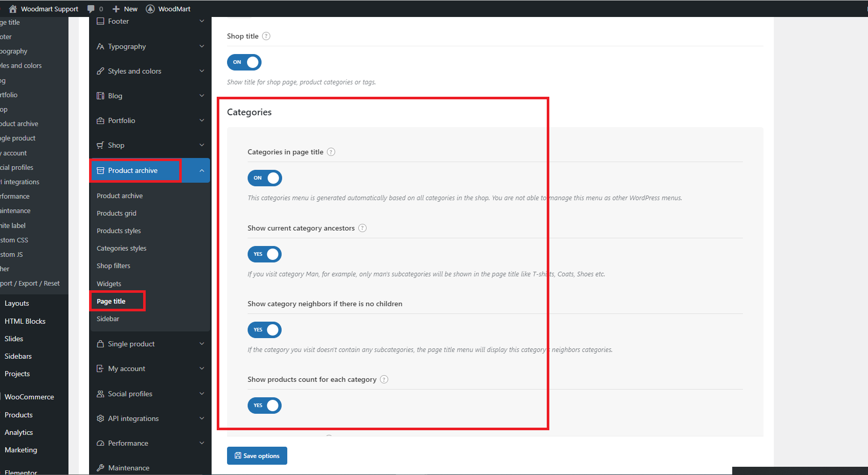Click help icon for products count setting

pyautogui.click(x=384, y=379)
